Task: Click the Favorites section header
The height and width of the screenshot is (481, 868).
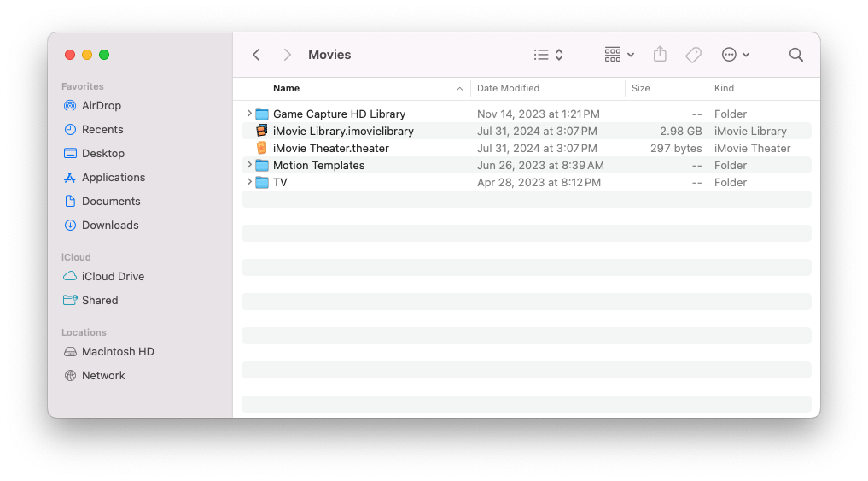Action: (x=83, y=86)
